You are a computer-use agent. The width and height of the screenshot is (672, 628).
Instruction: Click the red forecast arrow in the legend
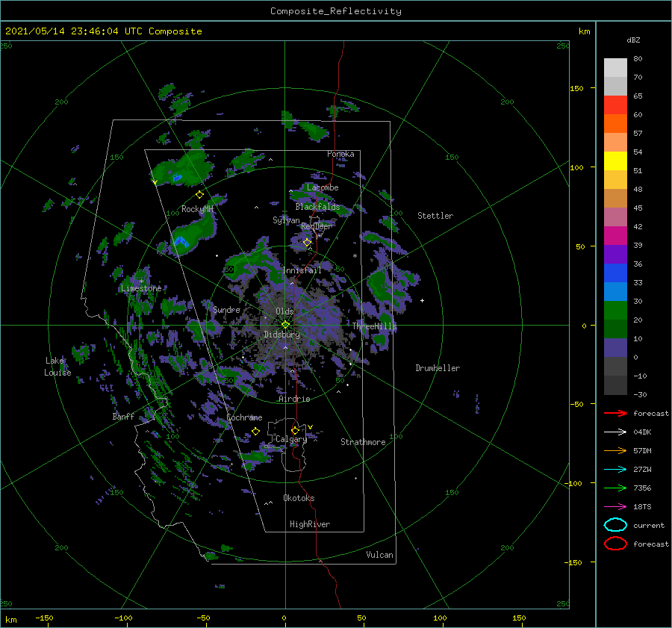point(615,413)
